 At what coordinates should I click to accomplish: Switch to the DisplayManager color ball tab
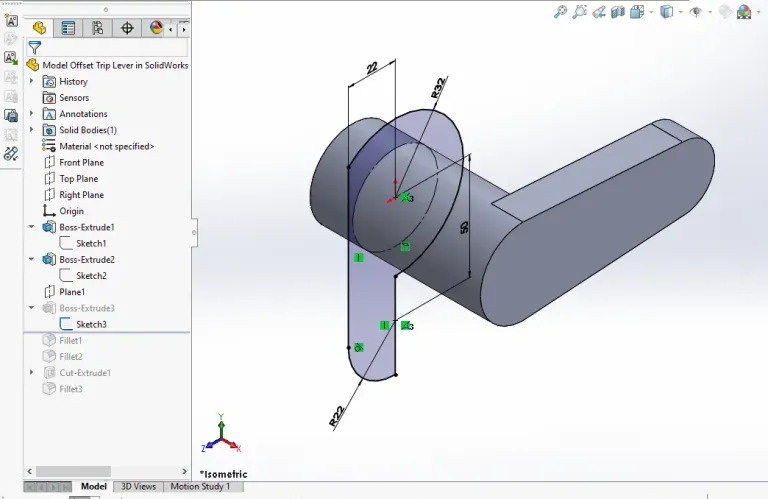coord(155,28)
